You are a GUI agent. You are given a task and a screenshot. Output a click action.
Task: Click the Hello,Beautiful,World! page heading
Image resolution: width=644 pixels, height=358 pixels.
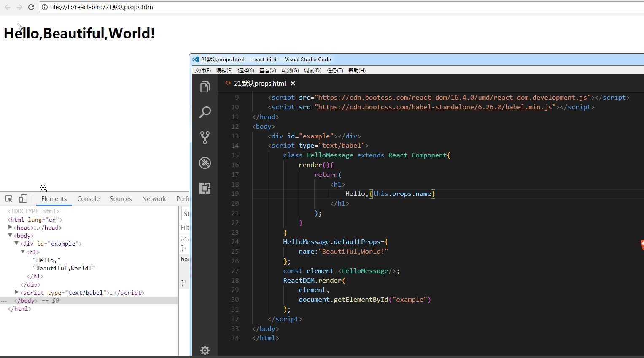pos(79,33)
